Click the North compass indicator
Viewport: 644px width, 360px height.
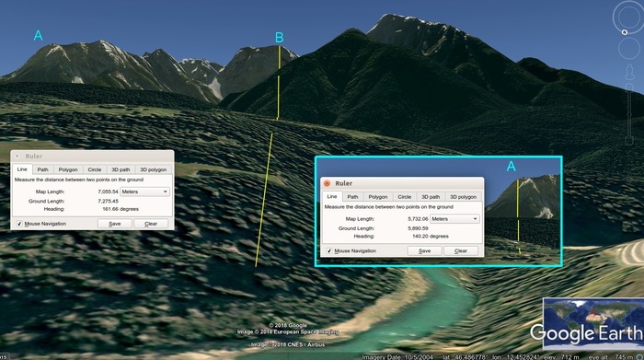[x=625, y=32]
